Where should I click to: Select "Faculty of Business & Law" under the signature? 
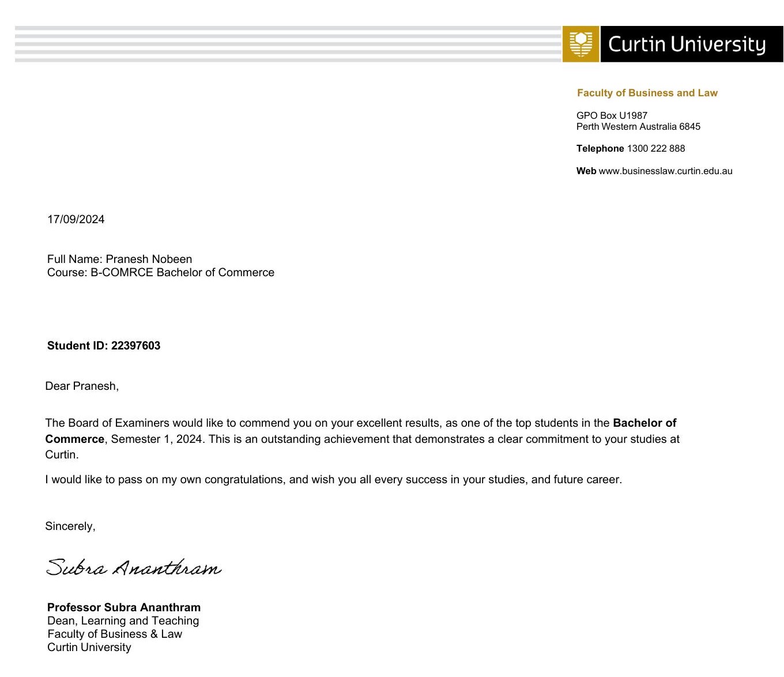click(x=115, y=634)
